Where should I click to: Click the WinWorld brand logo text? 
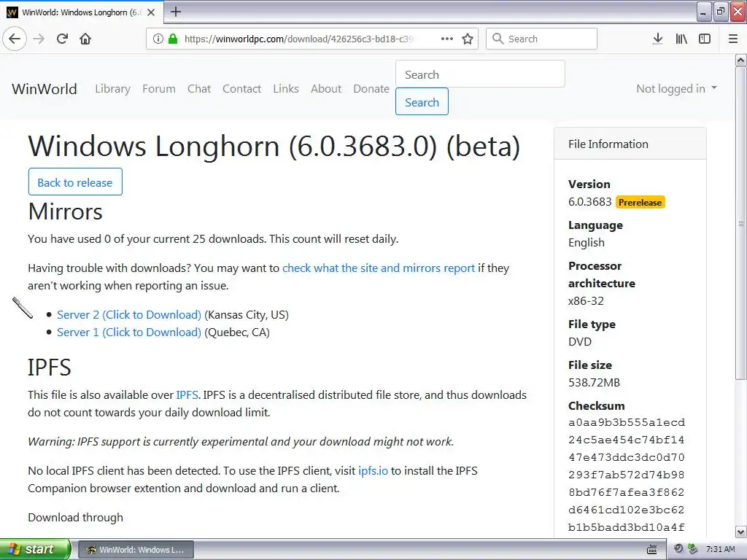click(44, 88)
